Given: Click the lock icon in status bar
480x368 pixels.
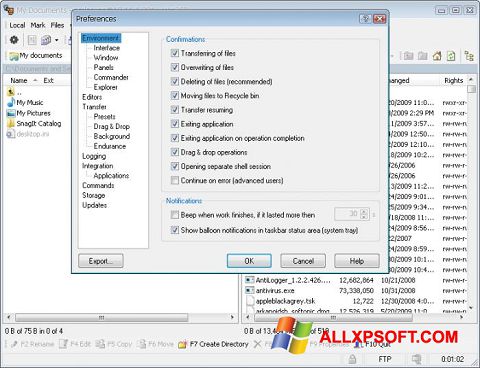Looking at the screenshot, I should [352, 359].
